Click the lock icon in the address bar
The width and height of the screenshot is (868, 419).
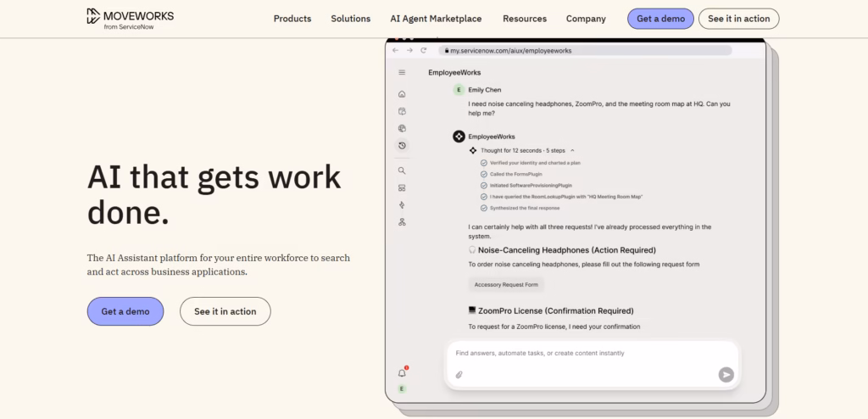[x=446, y=50]
